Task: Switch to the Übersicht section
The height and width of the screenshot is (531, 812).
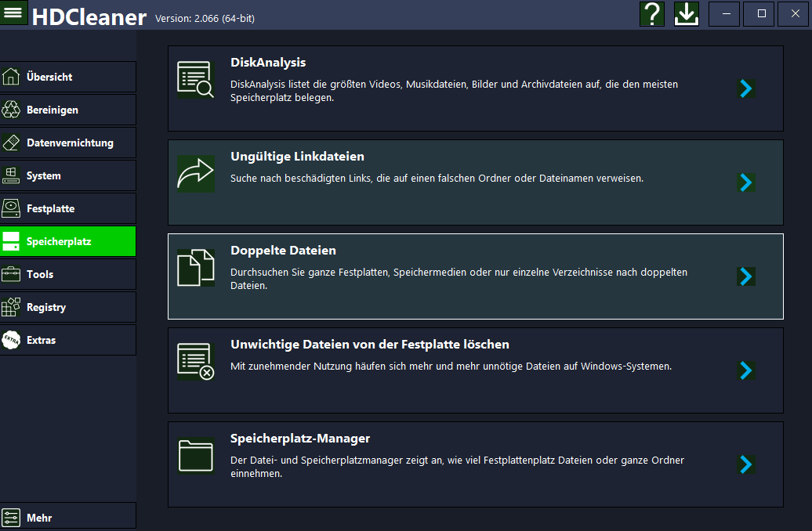Action: (x=67, y=77)
